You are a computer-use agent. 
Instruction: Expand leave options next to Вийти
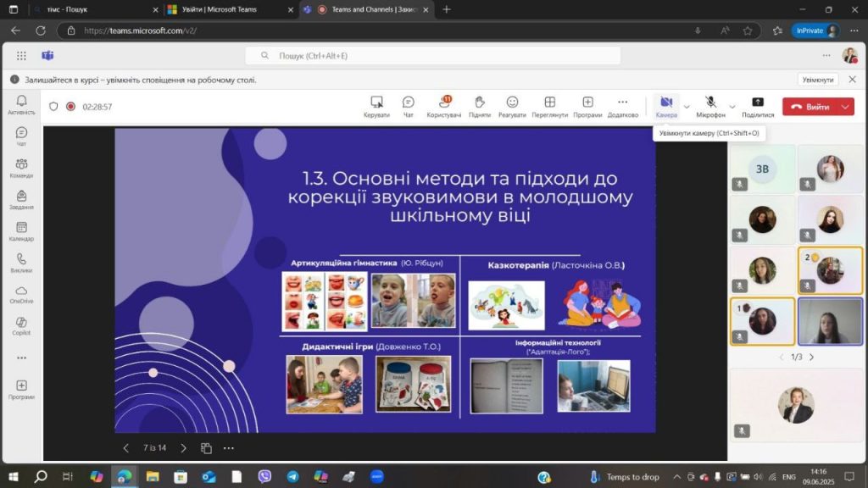coord(845,107)
